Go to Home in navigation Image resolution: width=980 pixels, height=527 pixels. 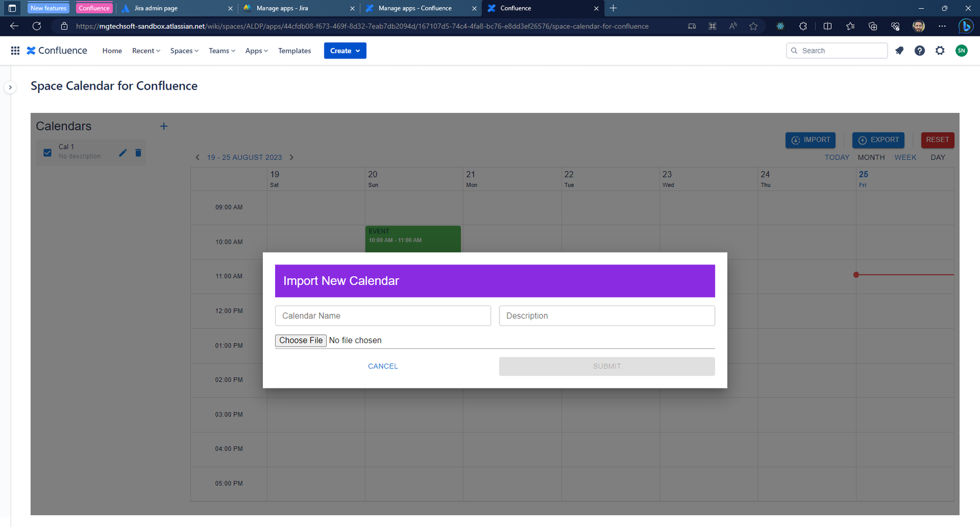112,51
